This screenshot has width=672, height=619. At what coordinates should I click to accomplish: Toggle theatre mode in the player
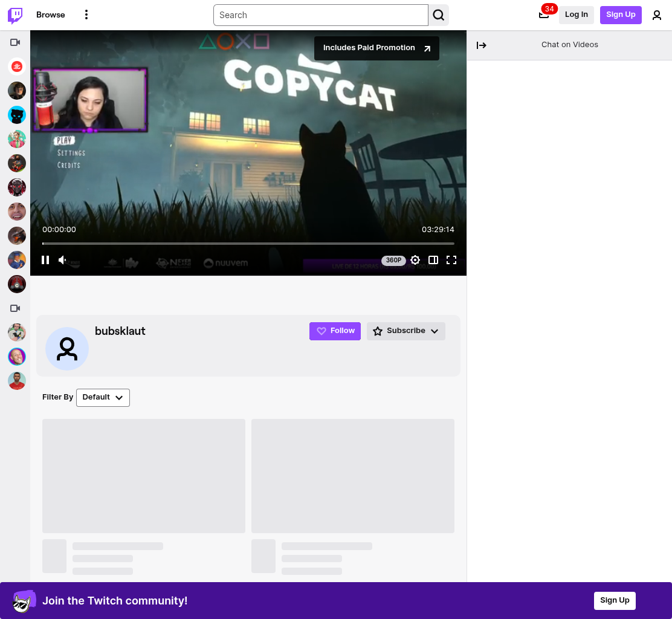click(433, 260)
